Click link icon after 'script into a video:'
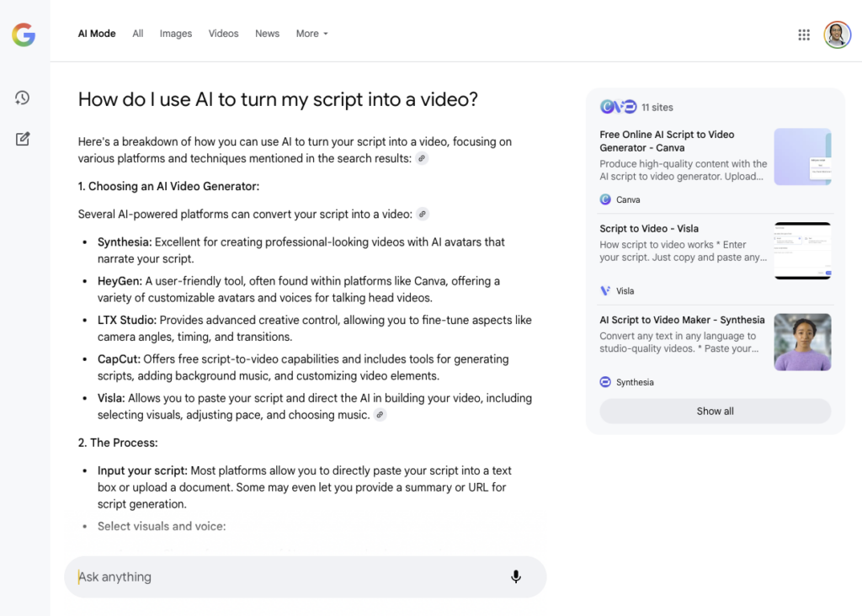Image resolution: width=862 pixels, height=616 pixels. [x=423, y=215]
